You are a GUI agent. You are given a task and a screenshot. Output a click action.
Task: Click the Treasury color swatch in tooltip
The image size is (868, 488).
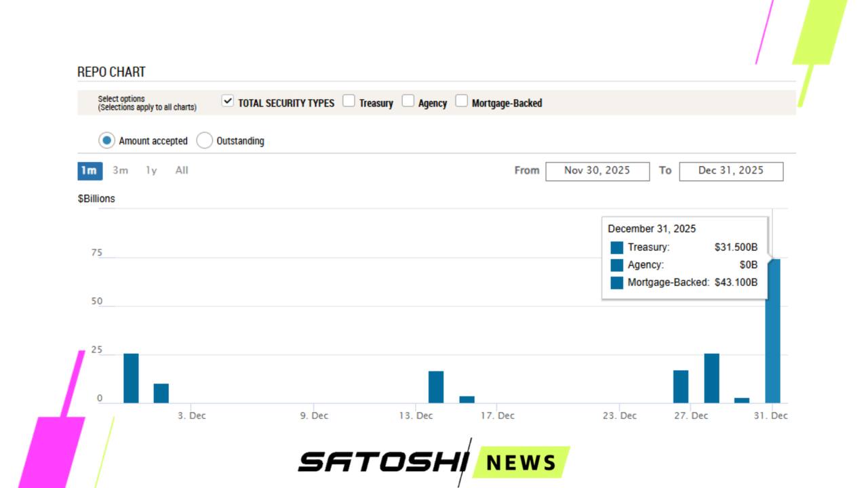pyautogui.click(x=616, y=247)
